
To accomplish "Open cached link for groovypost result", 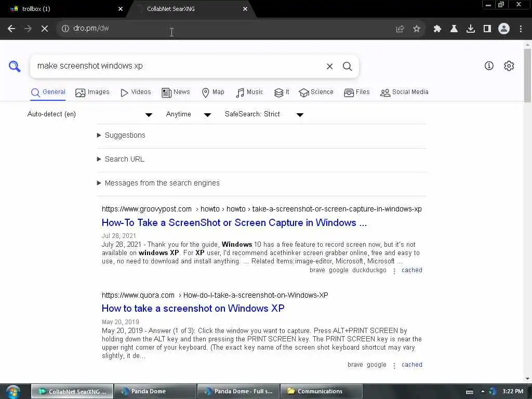I will pos(412,270).
